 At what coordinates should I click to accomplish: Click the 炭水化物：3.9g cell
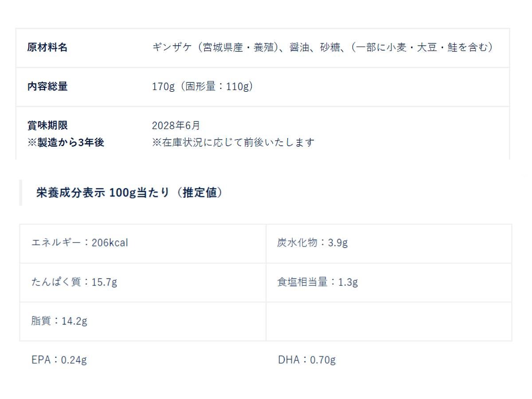[313, 243]
